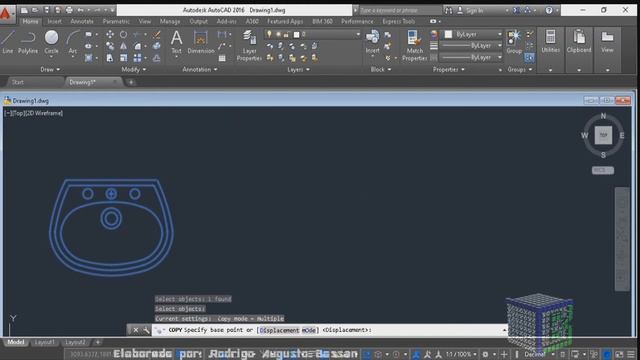
Task: Expand the Layers panel
Action: point(298,69)
